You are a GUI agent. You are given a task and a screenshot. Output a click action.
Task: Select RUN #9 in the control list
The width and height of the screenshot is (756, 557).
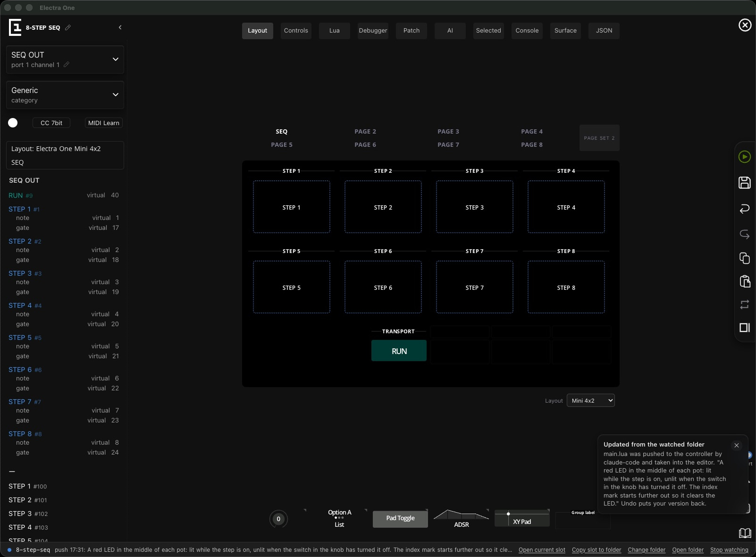(21, 195)
